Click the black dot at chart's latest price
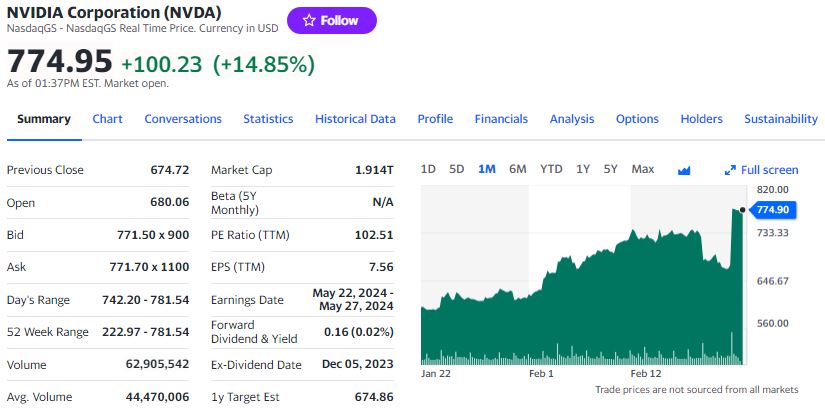Image resolution: width=825 pixels, height=409 pixels. click(742, 210)
